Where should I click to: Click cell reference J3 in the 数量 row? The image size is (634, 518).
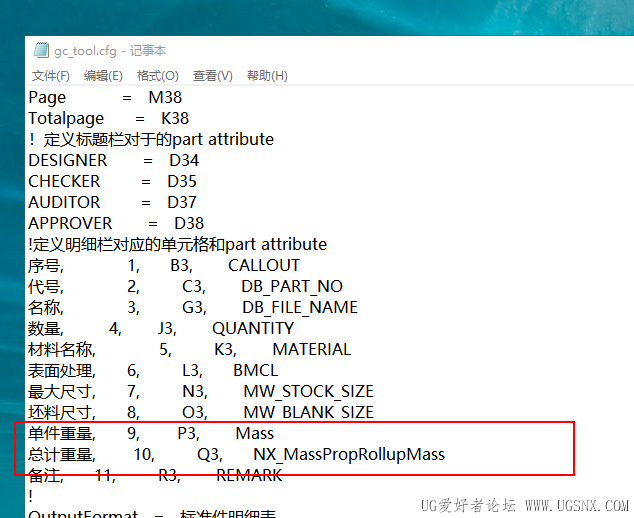[166, 329]
